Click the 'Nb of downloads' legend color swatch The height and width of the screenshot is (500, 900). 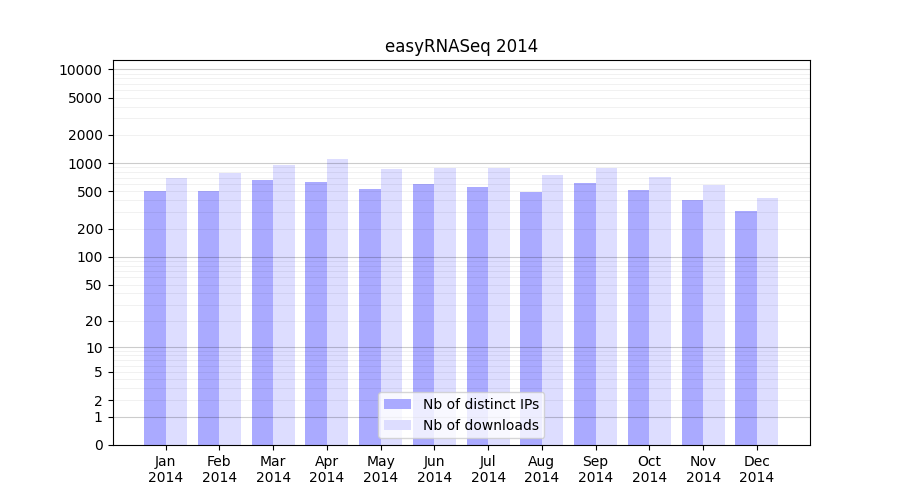[397, 425]
